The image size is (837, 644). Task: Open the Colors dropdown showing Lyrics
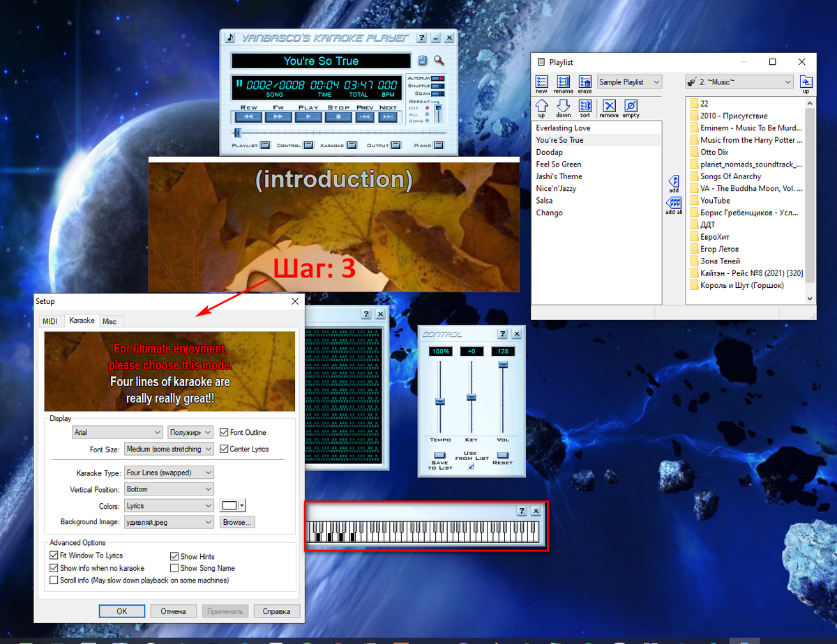169,505
